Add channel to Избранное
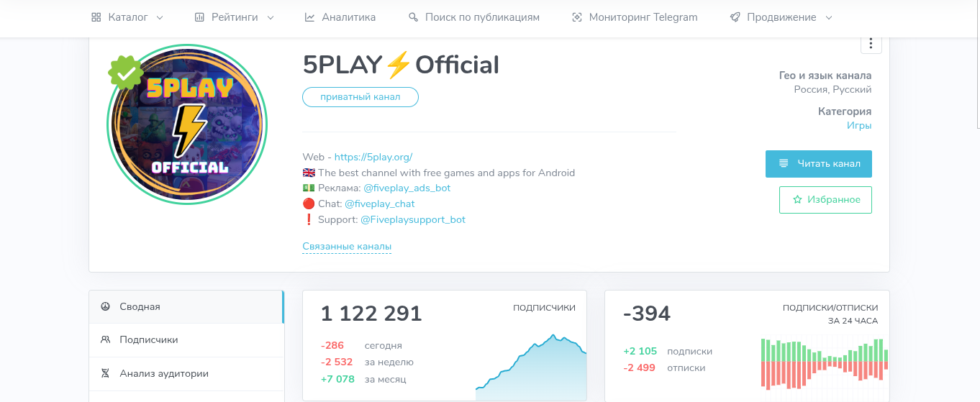The image size is (980, 402). (825, 200)
